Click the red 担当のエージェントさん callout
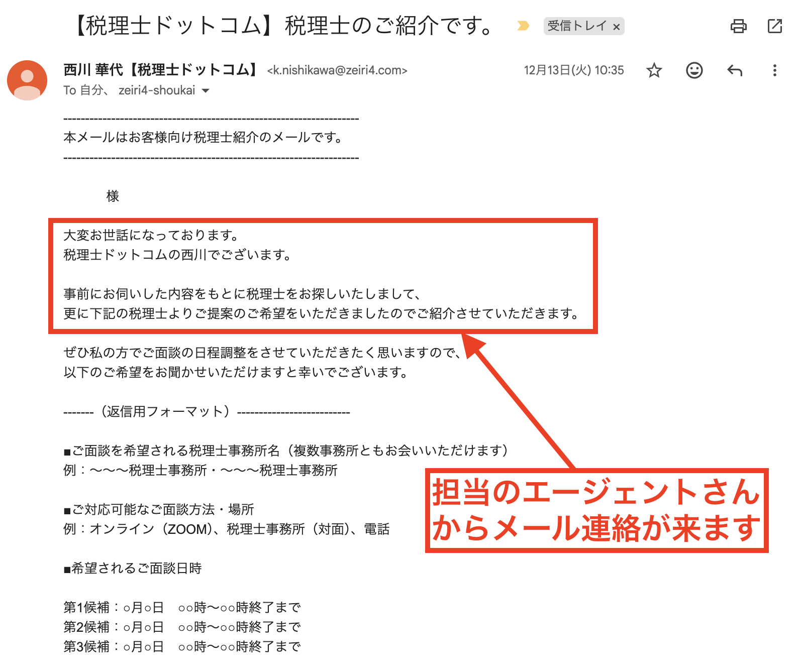The height and width of the screenshot is (672, 800). (596, 510)
